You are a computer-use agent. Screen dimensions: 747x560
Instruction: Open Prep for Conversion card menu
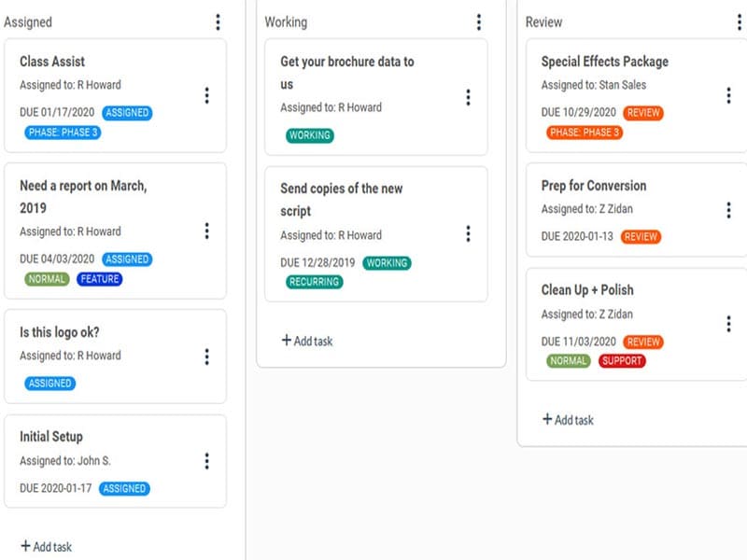[x=728, y=210]
